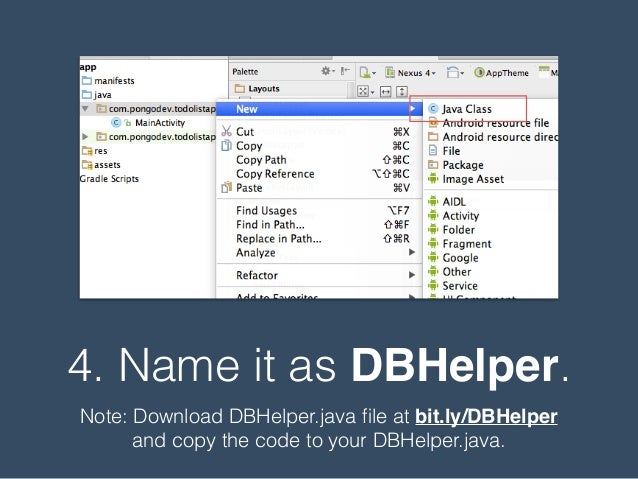
Task: Click the Folder Android icon
Action: click(x=433, y=230)
